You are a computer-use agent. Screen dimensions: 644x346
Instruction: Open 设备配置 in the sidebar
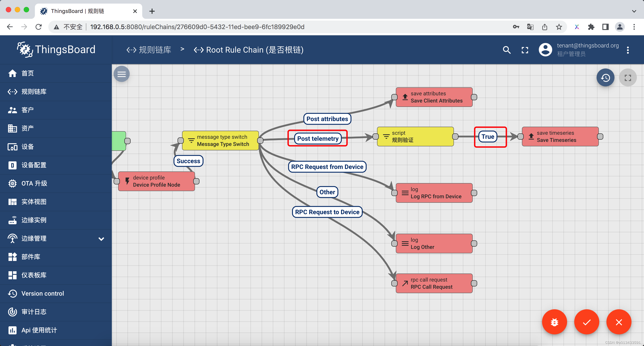(x=56, y=165)
